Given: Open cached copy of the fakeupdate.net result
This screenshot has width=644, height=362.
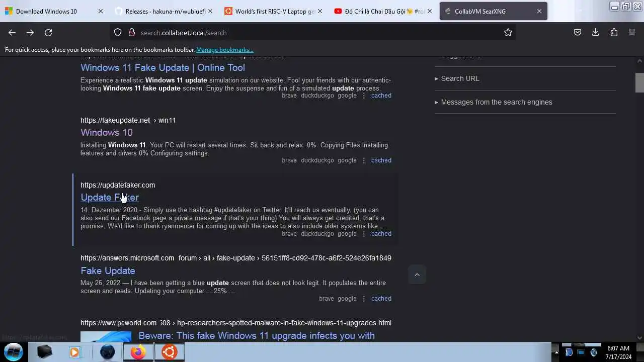Looking at the screenshot, I should click(x=381, y=160).
